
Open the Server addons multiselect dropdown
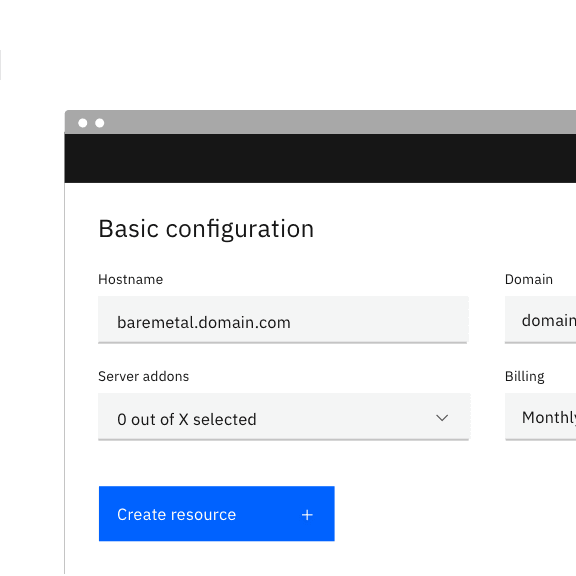click(284, 417)
